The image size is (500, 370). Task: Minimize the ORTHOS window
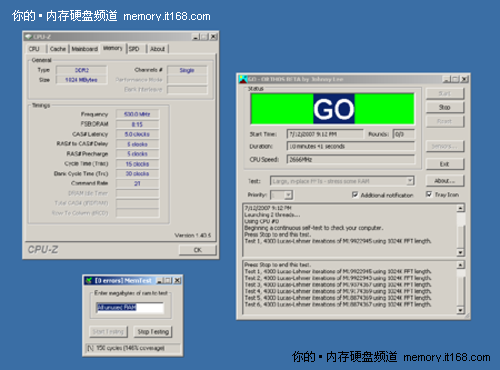click(446, 79)
